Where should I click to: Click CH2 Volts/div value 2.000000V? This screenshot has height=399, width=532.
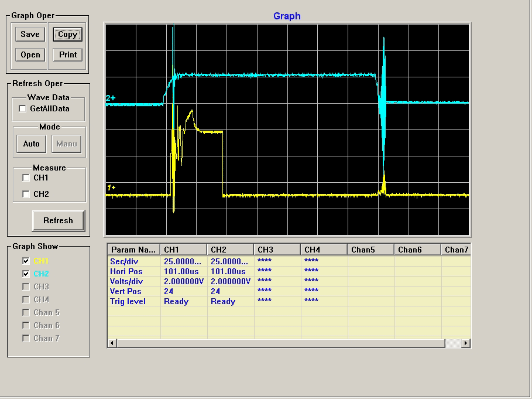[231, 281]
